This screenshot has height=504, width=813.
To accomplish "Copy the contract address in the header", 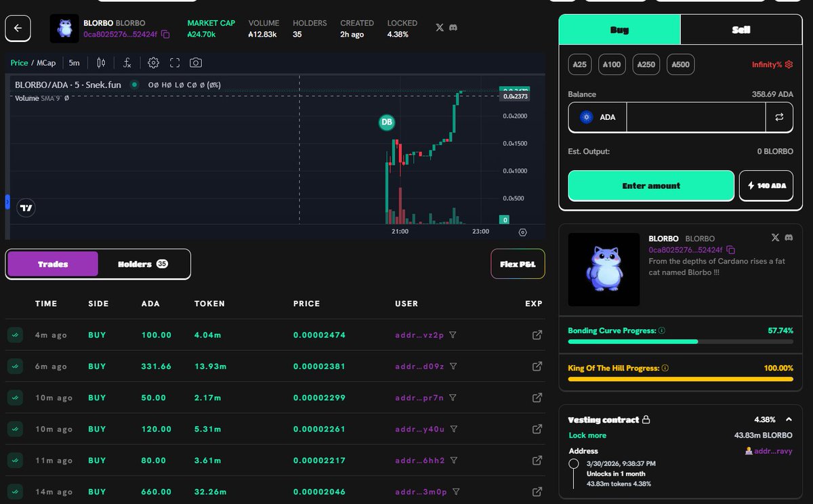I will click(165, 34).
